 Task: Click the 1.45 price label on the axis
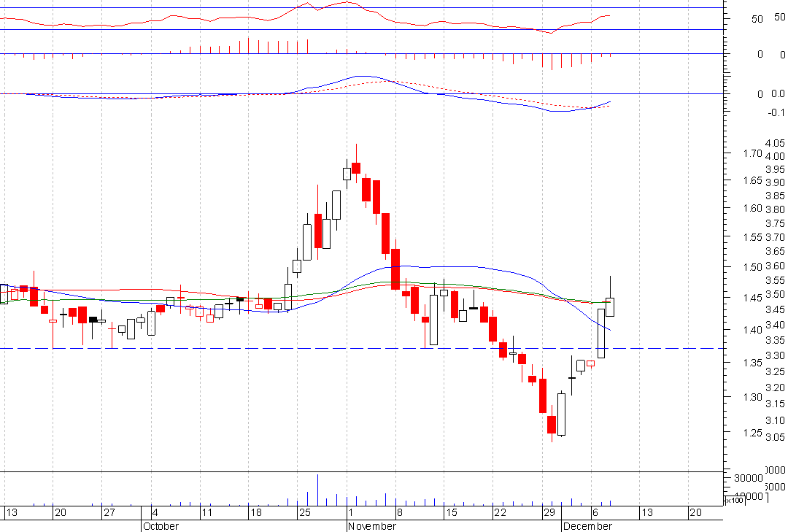pyautogui.click(x=753, y=298)
